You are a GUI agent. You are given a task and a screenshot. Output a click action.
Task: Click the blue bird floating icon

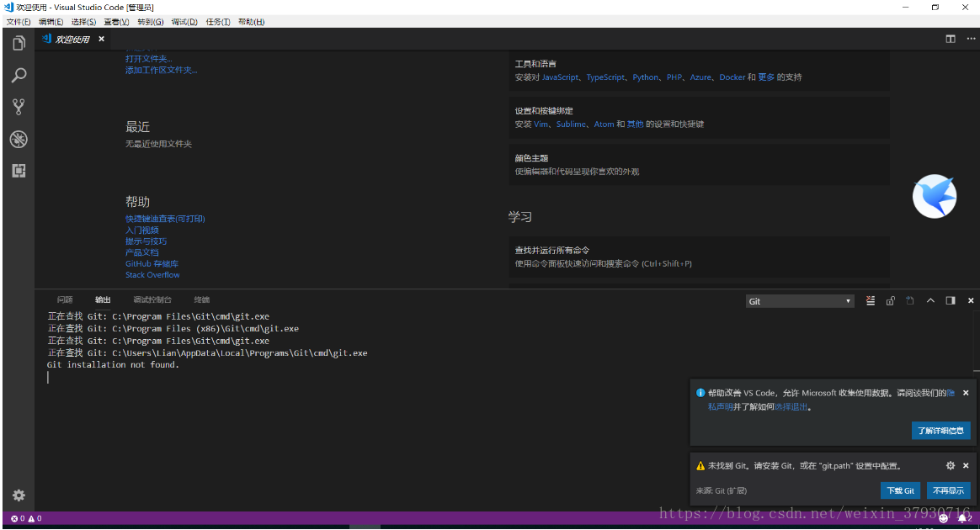935,196
